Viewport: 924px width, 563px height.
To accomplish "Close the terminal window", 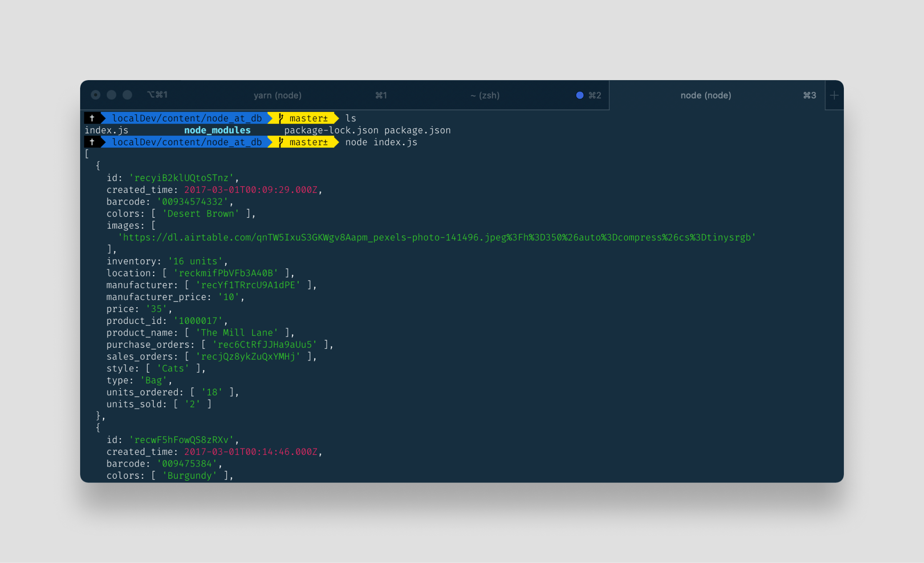I will point(96,95).
